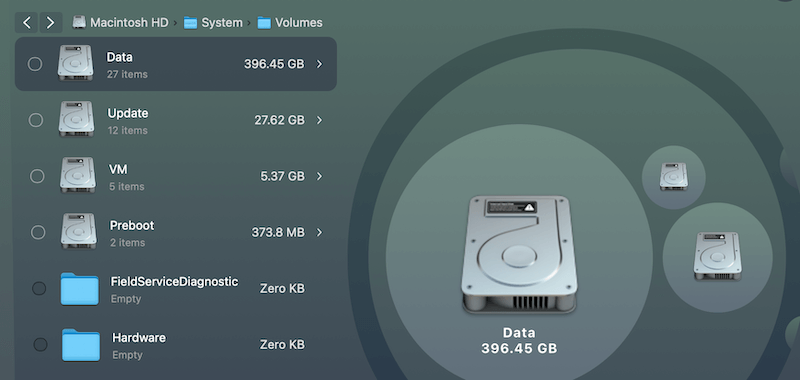Open Update using the right chevron
This screenshot has width=800, height=380.
point(319,120)
